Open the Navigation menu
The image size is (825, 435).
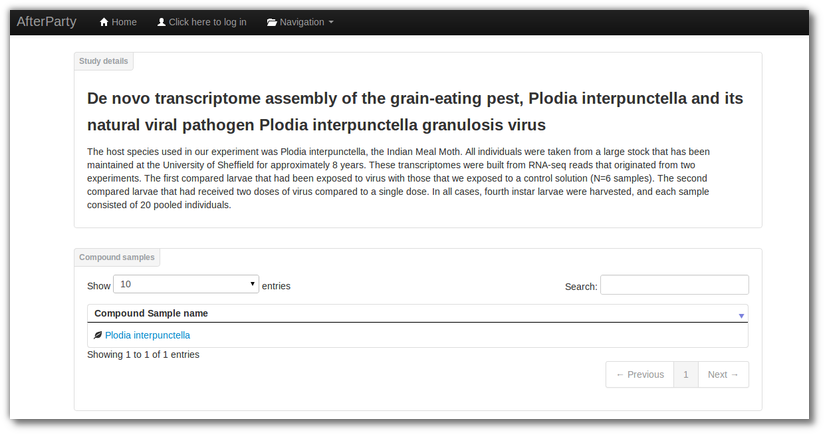click(x=300, y=22)
